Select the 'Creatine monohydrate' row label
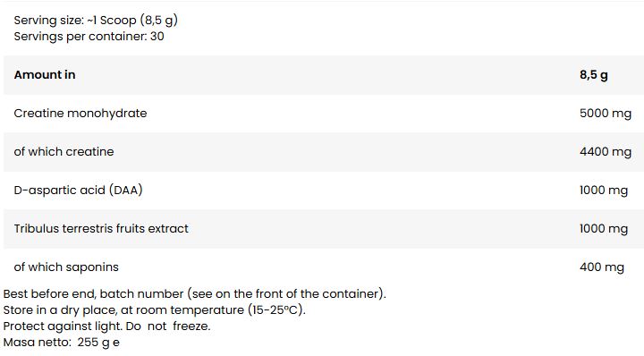This screenshot has height=356, width=644. pos(80,114)
